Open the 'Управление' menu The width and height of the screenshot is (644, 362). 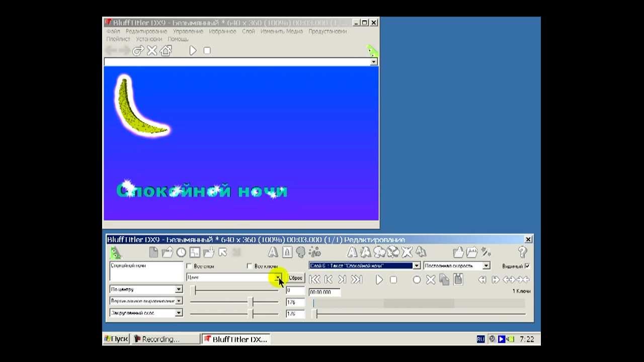pos(188,31)
